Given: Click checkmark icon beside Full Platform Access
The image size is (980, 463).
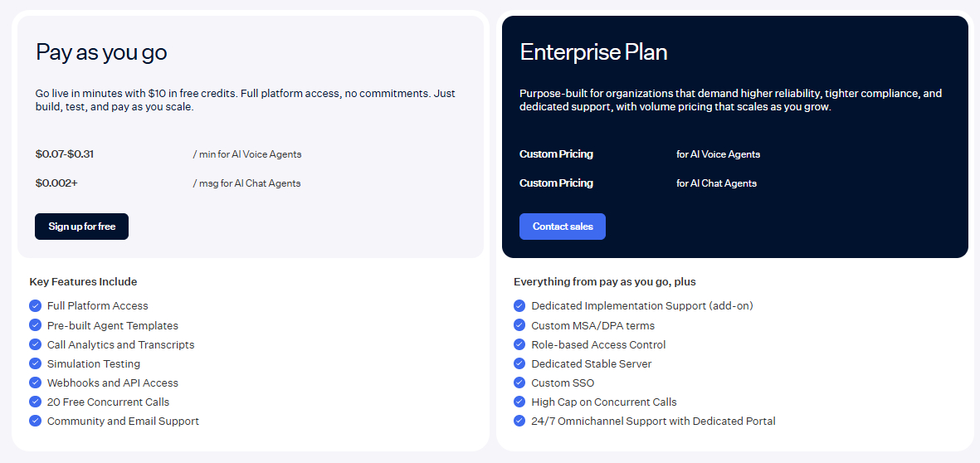Looking at the screenshot, I should tap(35, 306).
